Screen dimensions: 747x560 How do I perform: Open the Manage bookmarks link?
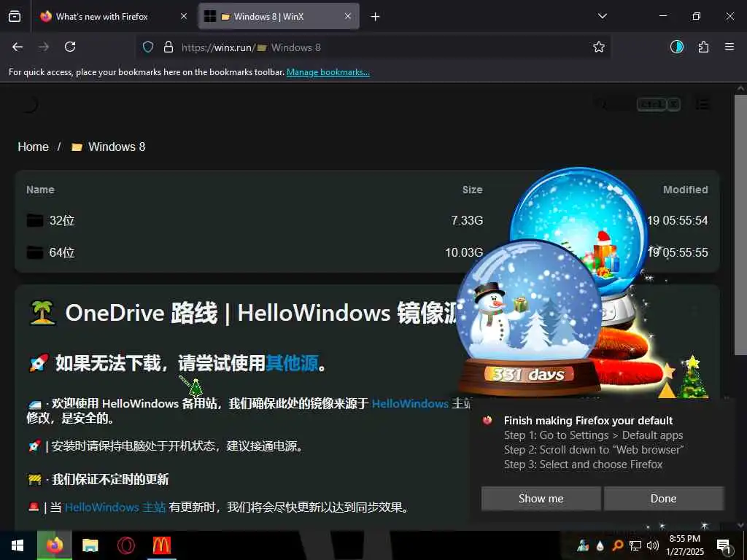(328, 72)
